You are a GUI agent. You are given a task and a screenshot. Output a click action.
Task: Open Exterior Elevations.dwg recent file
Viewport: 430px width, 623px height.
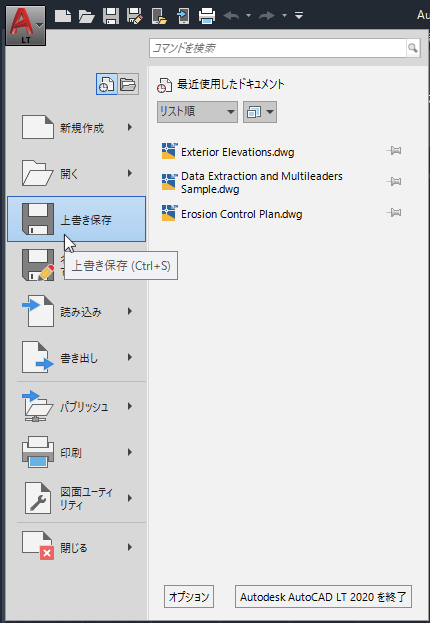point(238,152)
